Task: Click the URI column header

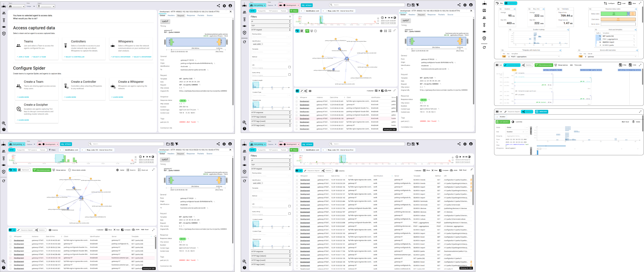Action: pos(445,176)
